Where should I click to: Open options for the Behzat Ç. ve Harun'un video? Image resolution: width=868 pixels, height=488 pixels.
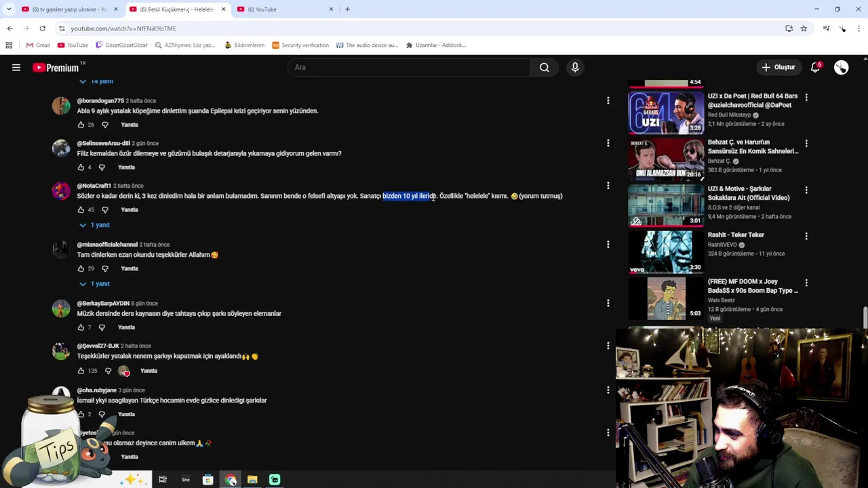(x=806, y=143)
